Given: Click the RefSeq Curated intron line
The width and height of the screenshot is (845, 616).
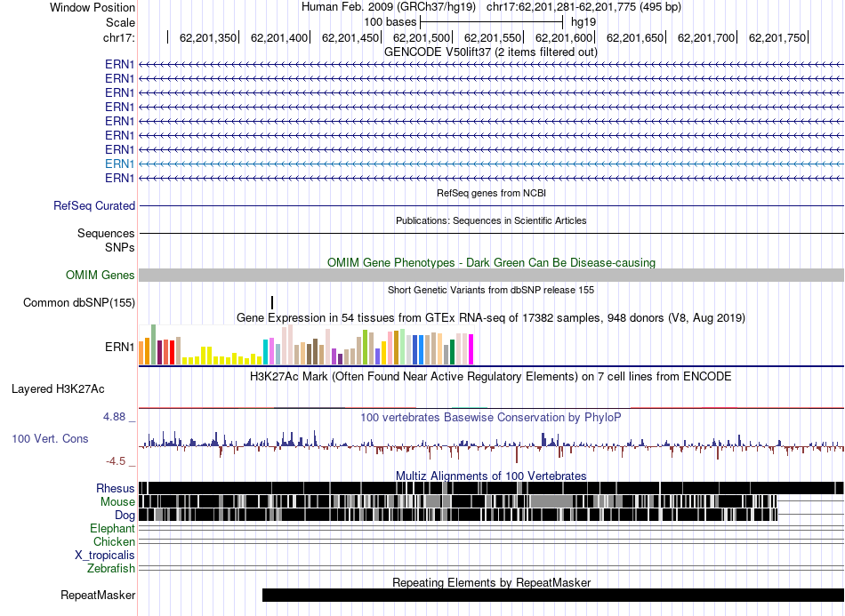Looking at the screenshot, I should [x=492, y=205].
